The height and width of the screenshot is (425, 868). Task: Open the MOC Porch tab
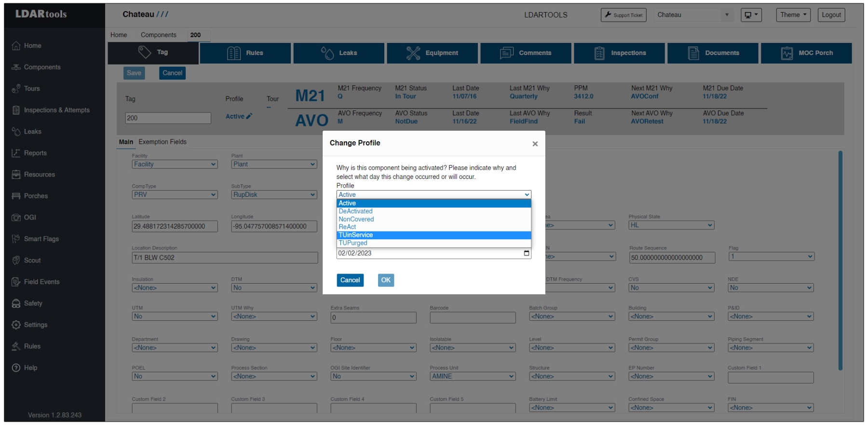coord(806,53)
